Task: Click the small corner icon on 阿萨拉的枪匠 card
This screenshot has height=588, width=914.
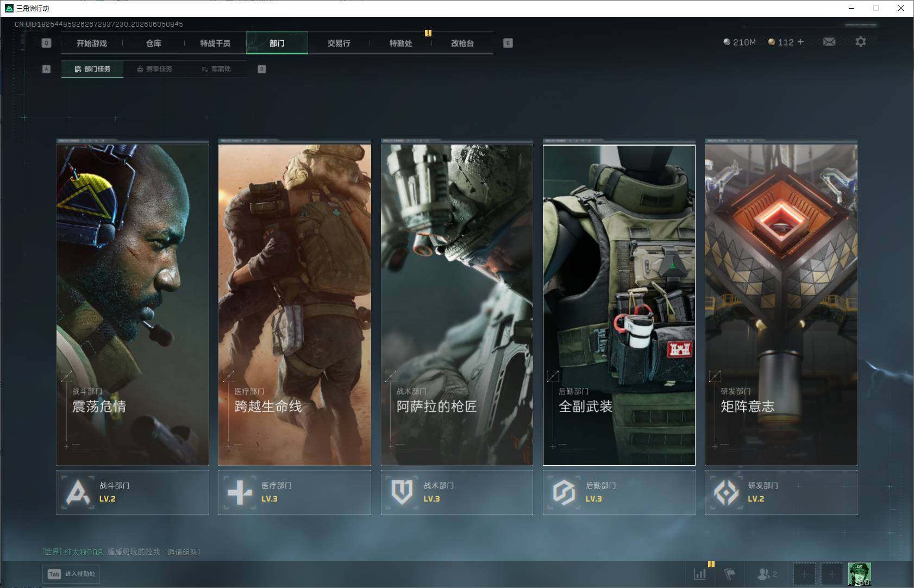Action: [x=391, y=376]
